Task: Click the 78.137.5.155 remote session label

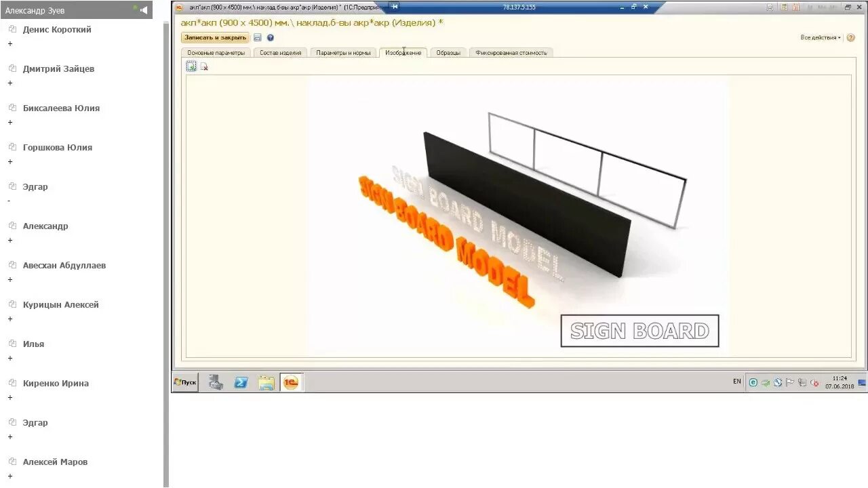Action: pos(519,7)
